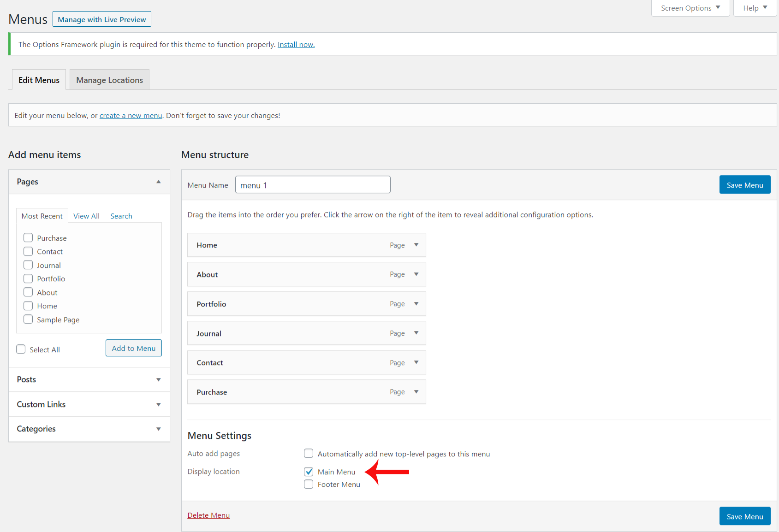Follow the create a new menu link
The width and height of the screenshot is (779, 532).
[131, 116]
